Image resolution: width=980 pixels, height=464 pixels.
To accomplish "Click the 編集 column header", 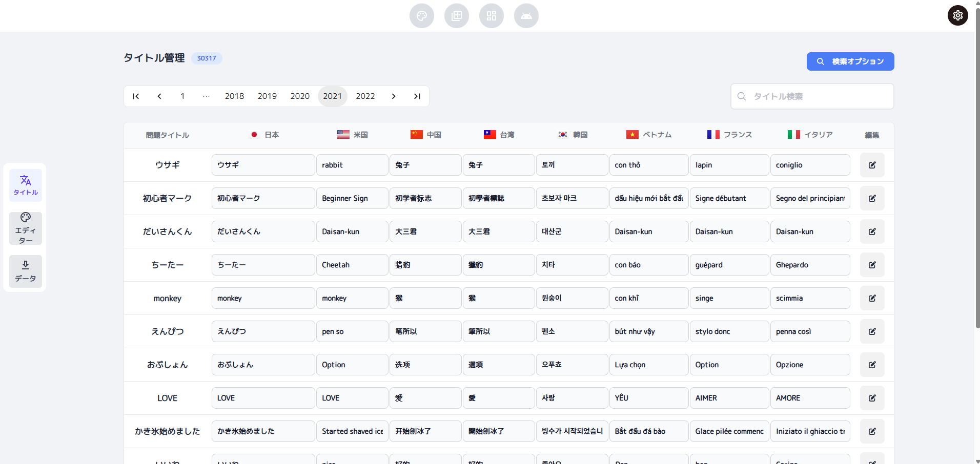I will pyautogui.click(x=872, y=135).
